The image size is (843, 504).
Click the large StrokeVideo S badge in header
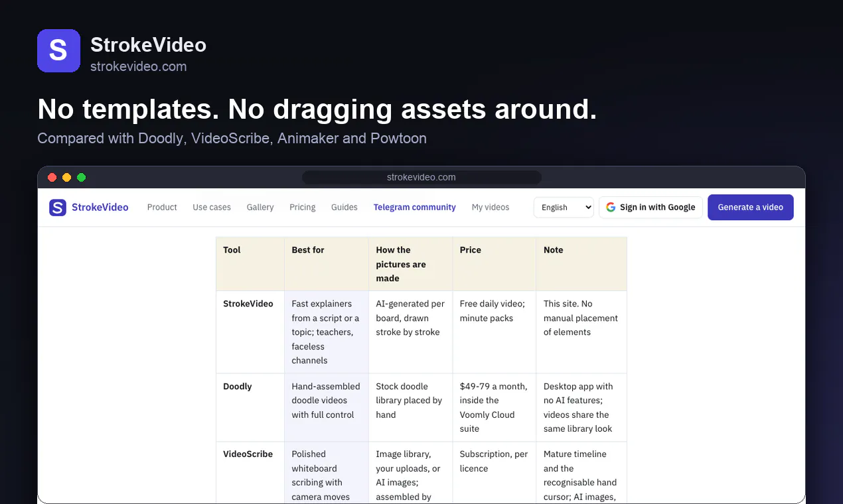58,50
